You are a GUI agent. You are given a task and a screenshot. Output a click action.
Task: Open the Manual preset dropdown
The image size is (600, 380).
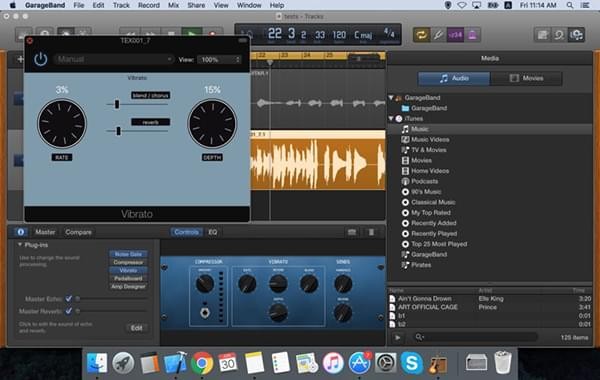[113, 59]
